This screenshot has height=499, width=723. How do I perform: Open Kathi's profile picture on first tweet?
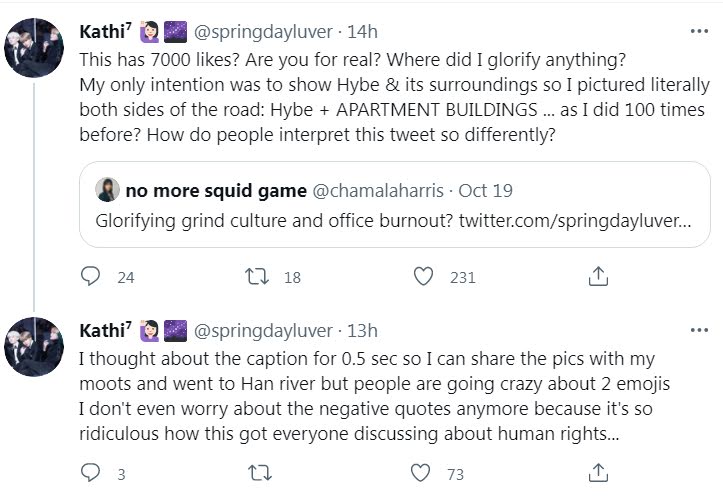pos(35,47)
